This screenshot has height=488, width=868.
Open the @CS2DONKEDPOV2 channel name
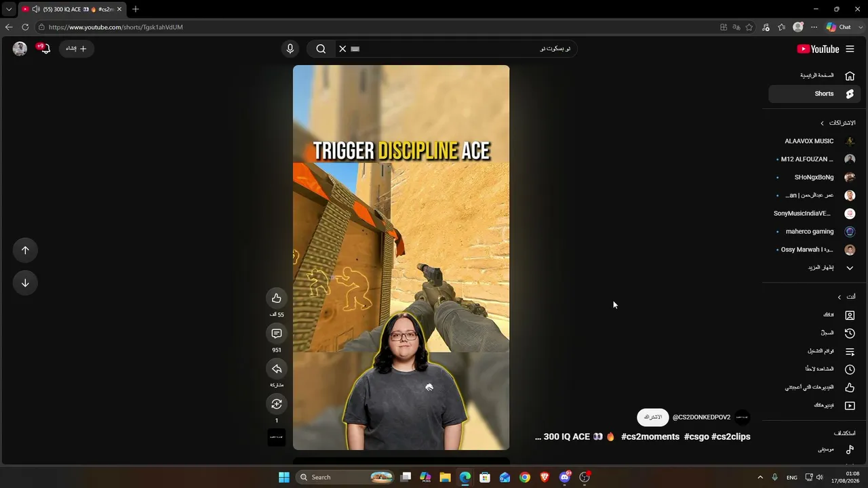click(x=701, y=418)
